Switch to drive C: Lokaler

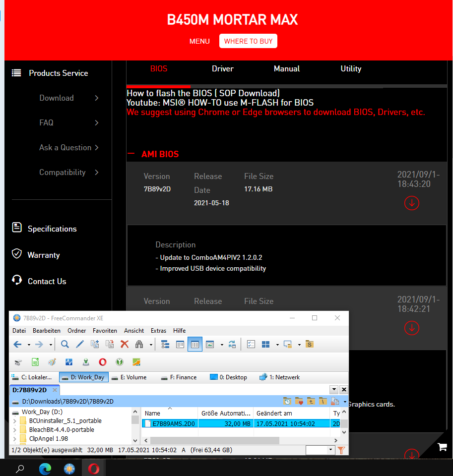32,377
